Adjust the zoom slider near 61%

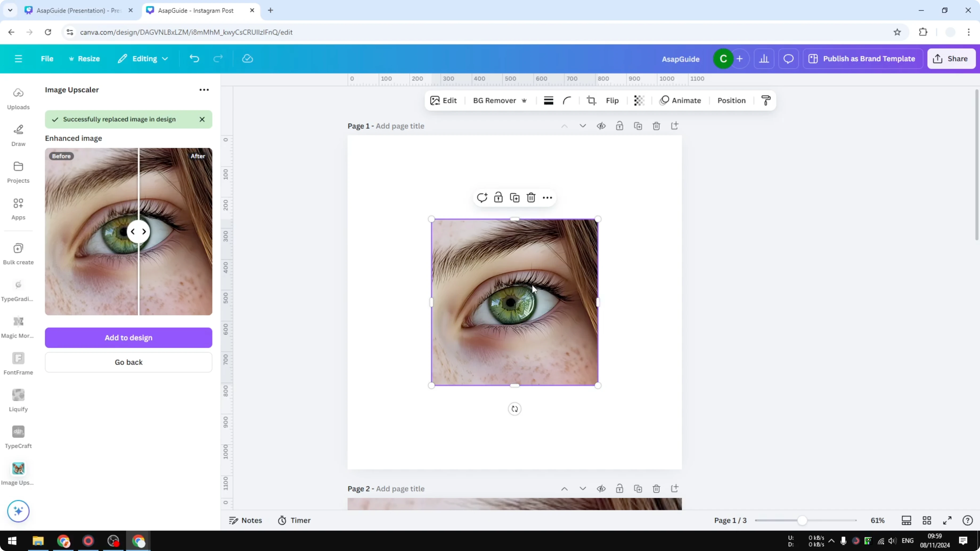(x=803, y=520)
